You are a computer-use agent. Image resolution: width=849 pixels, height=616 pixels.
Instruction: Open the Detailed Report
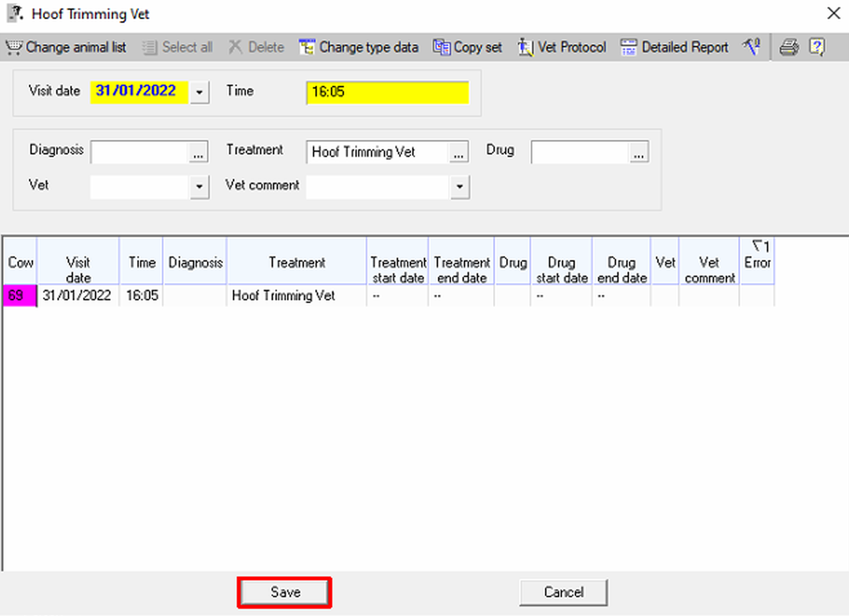pos(674,47)
